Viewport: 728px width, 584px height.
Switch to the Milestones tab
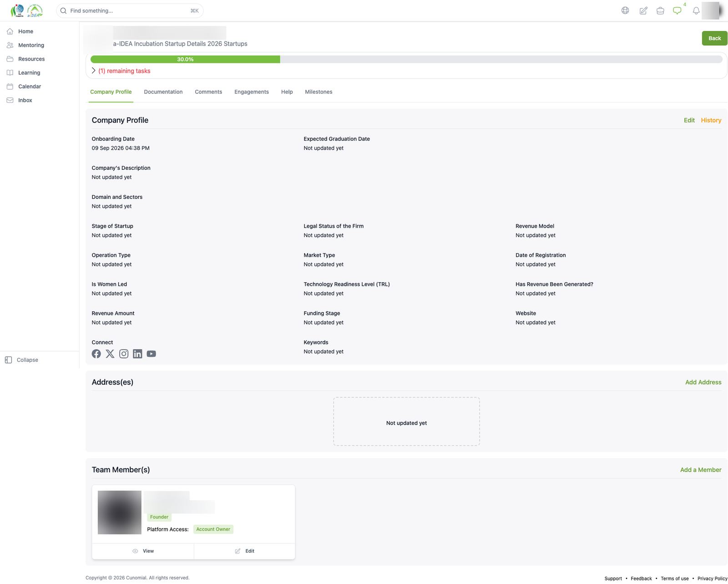point(318,92)
